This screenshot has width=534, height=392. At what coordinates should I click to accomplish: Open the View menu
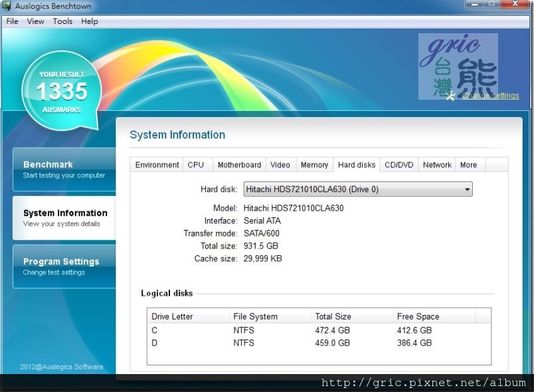point(35,21)
